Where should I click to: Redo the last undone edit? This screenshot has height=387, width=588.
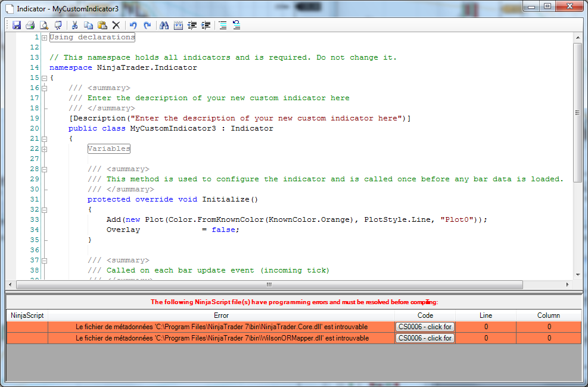[147, 25]
